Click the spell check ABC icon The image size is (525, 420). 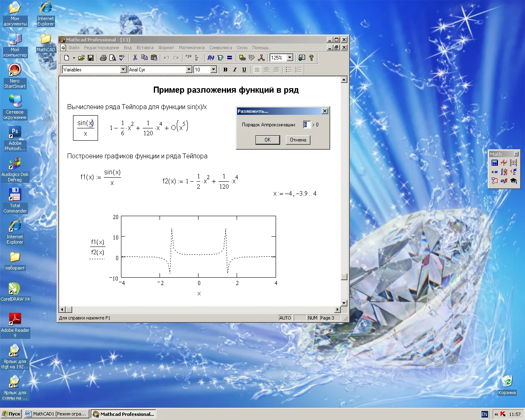(122, 58)
